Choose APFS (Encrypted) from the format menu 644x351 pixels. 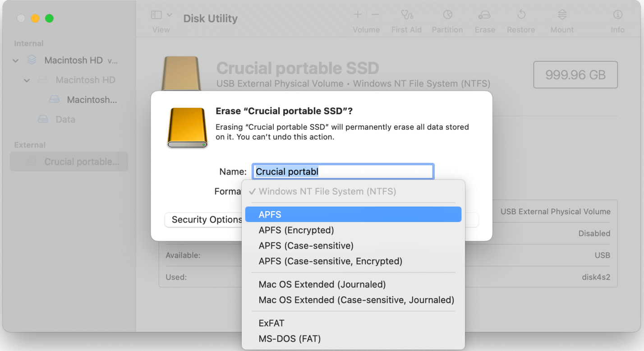[296, 230]
